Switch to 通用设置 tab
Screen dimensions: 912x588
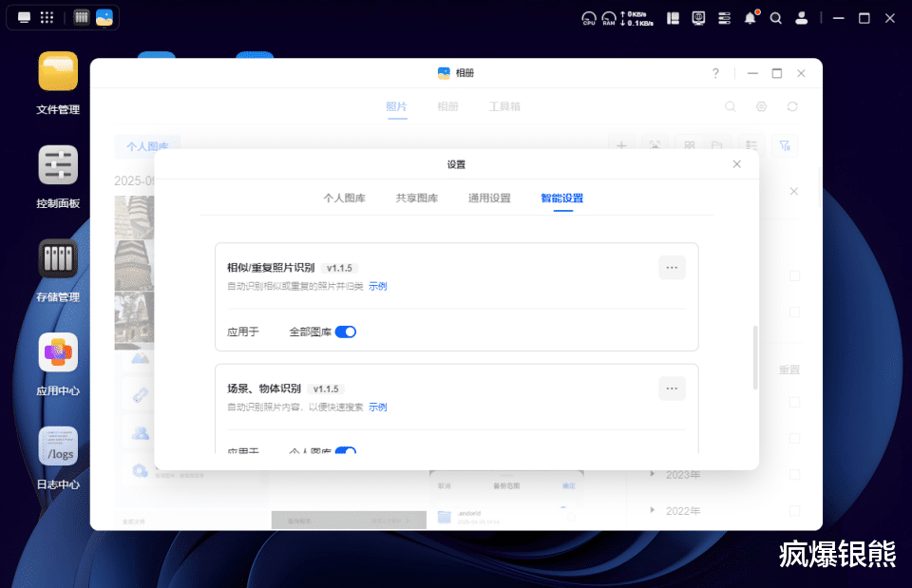pos(490,199)
